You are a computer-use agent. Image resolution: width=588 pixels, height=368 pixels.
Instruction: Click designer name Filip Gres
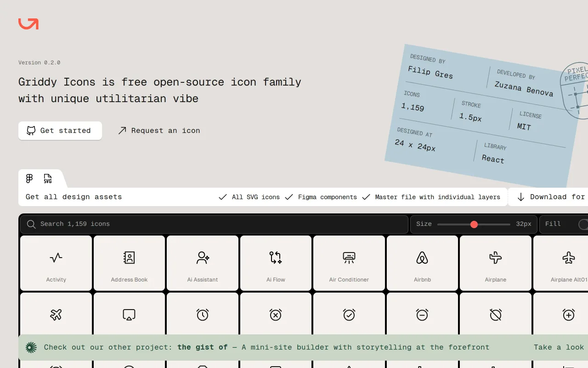(x=430, y=73)
